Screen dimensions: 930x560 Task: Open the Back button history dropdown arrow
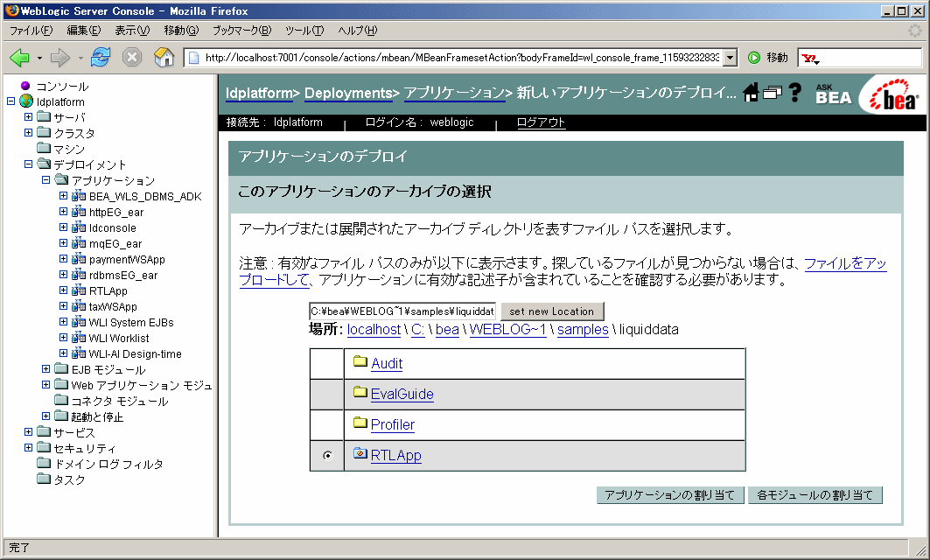(x=39, y=58)
